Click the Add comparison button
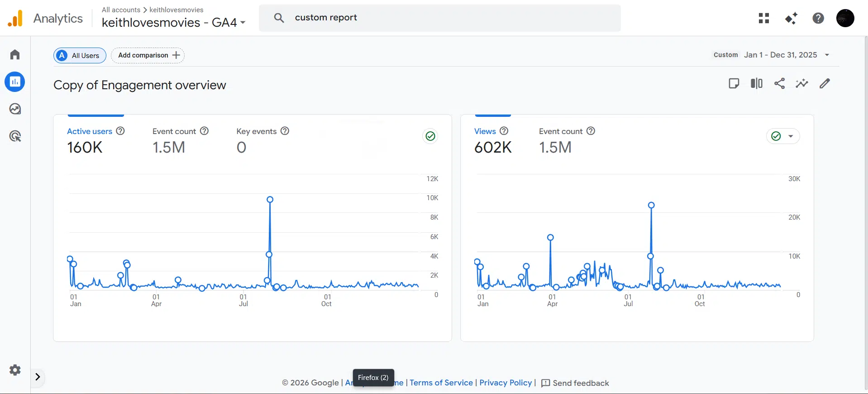This screenshot has height=394, width=868. click(148, 55)
